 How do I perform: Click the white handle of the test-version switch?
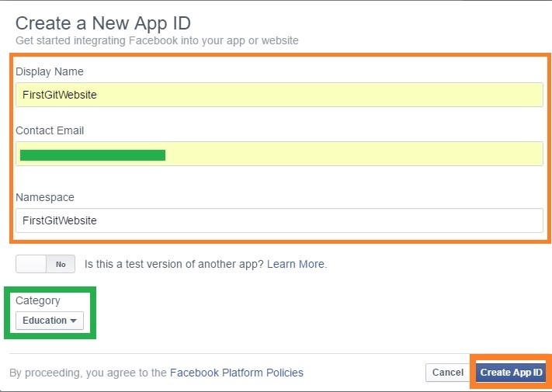tap(31, 264)
